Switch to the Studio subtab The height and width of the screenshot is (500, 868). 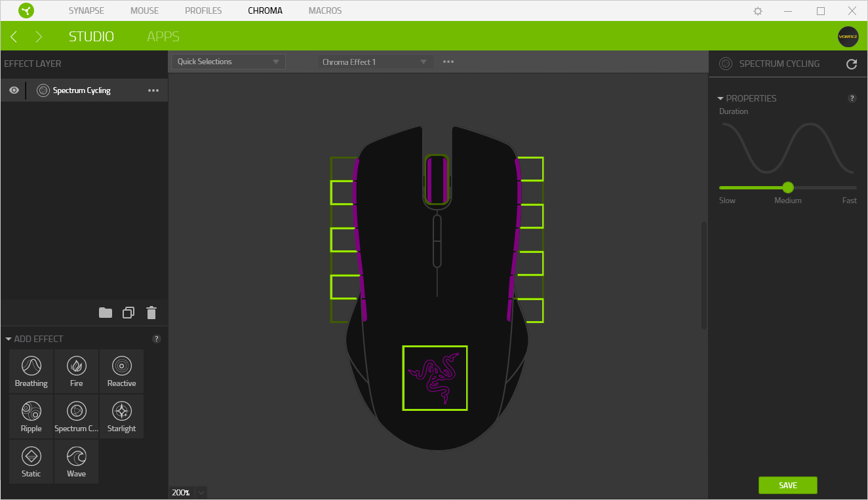click(91, 37)
